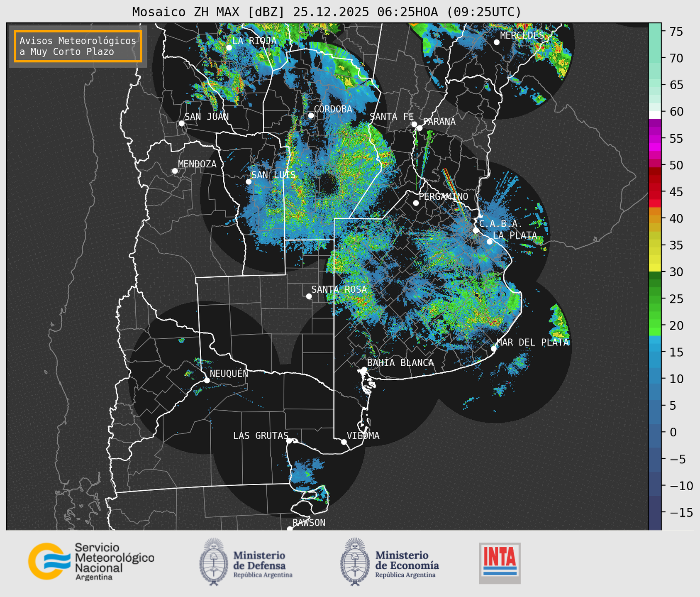700x597 pixels.
Task: Select the VIEDMA city marker dot
Action: [344, 442]
